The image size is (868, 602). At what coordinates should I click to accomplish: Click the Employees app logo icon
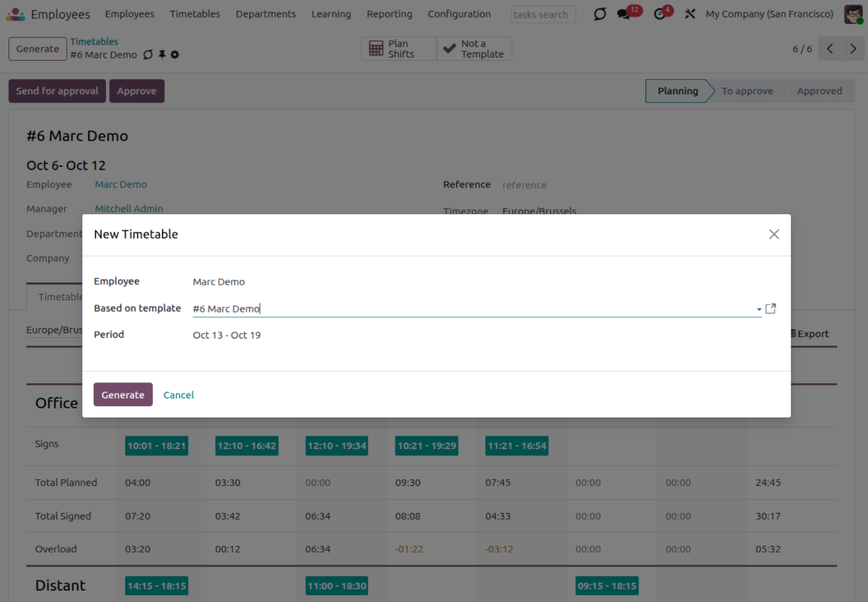tap(15, 14)
